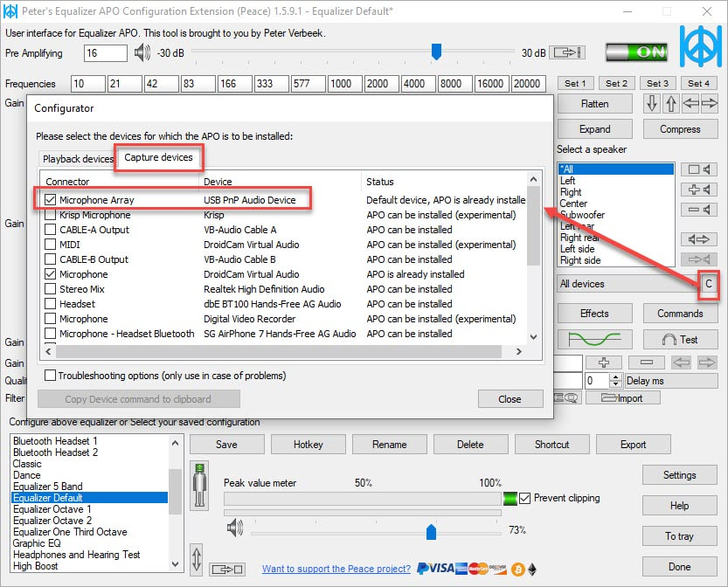The width and height of the screenshot is (728, 587).
Task: Click the left arrow button above Compress
Action: pyautogui.click(x=690, y=103)
